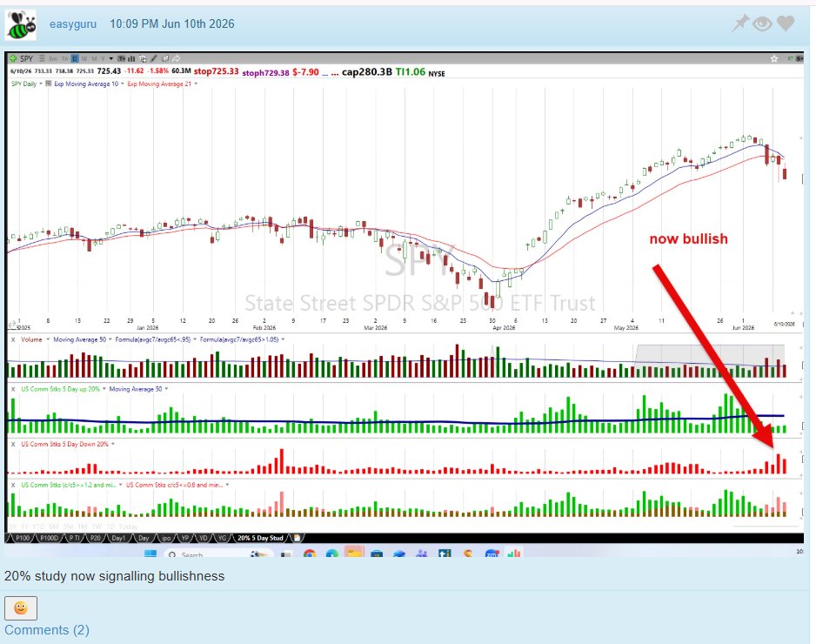
Task: Open the timeframe dropdown arrow
Action: coord(110,58)
